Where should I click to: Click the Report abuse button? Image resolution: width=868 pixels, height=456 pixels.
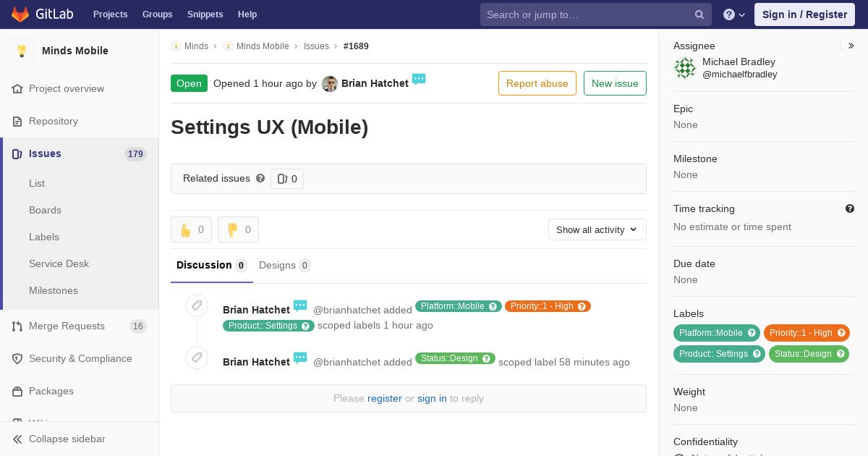click(x=537, y=83)
